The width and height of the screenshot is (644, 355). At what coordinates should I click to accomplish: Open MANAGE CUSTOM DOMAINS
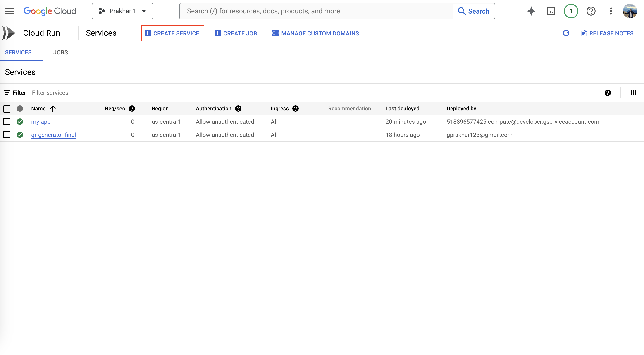315,33
